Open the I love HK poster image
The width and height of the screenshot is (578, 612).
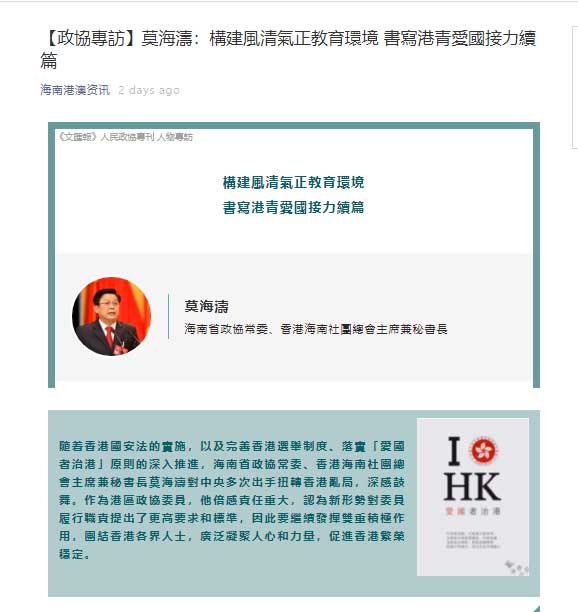473,497
